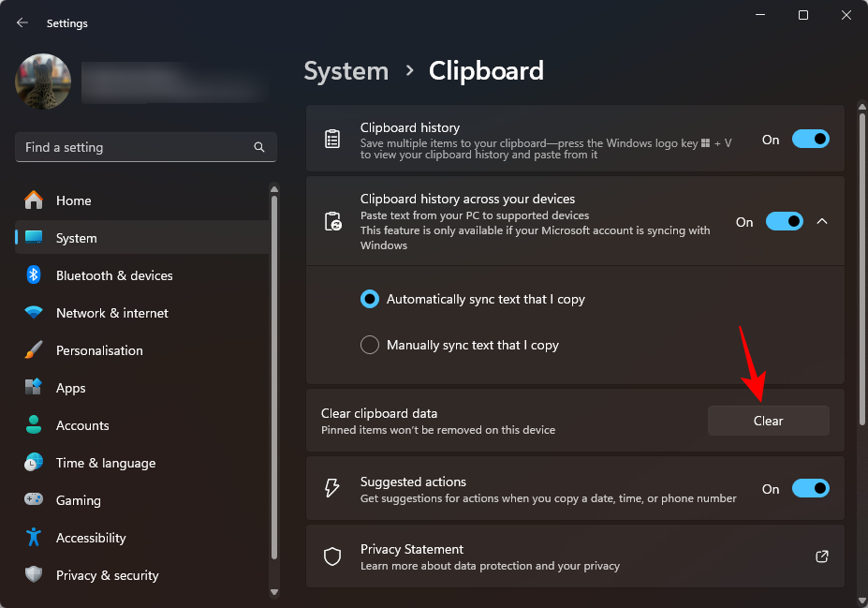Click System in the breadcrumb
Screen dimensions: 868x608
click(x=346, y=71)
